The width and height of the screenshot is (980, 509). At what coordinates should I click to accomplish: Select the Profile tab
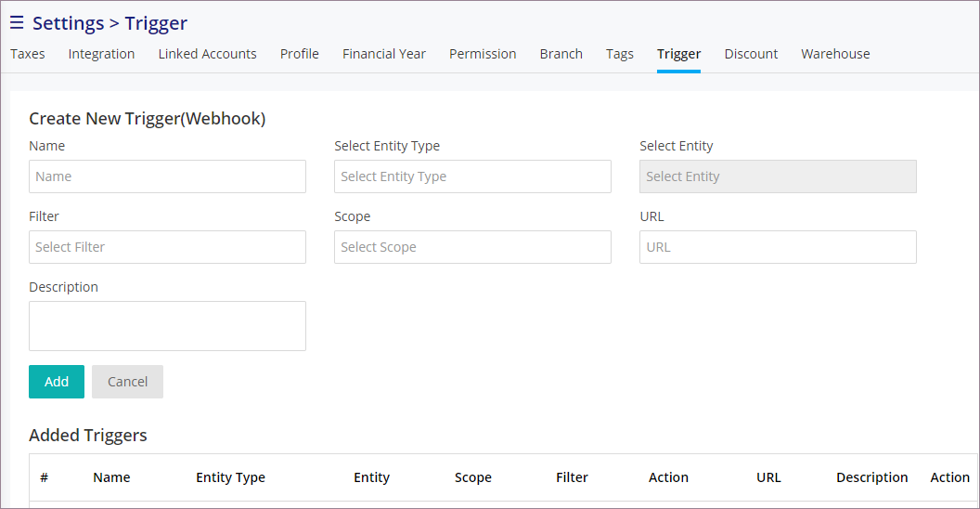[x=300, y=54]
